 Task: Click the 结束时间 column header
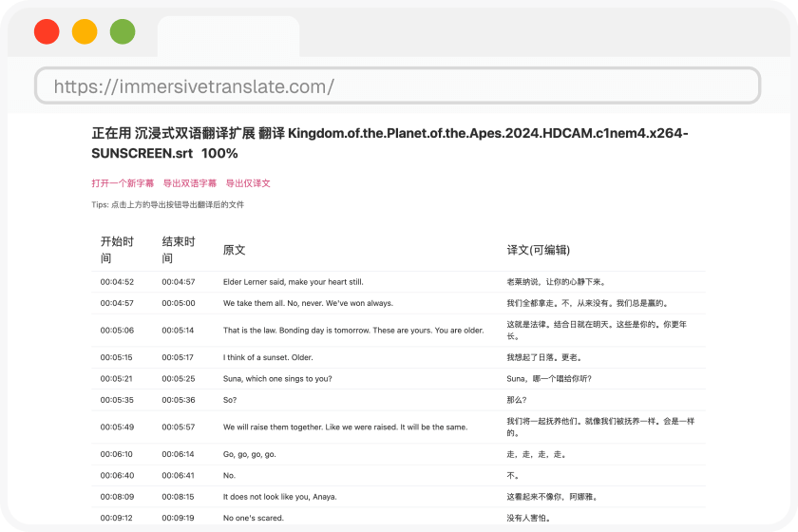pos(179,250)
